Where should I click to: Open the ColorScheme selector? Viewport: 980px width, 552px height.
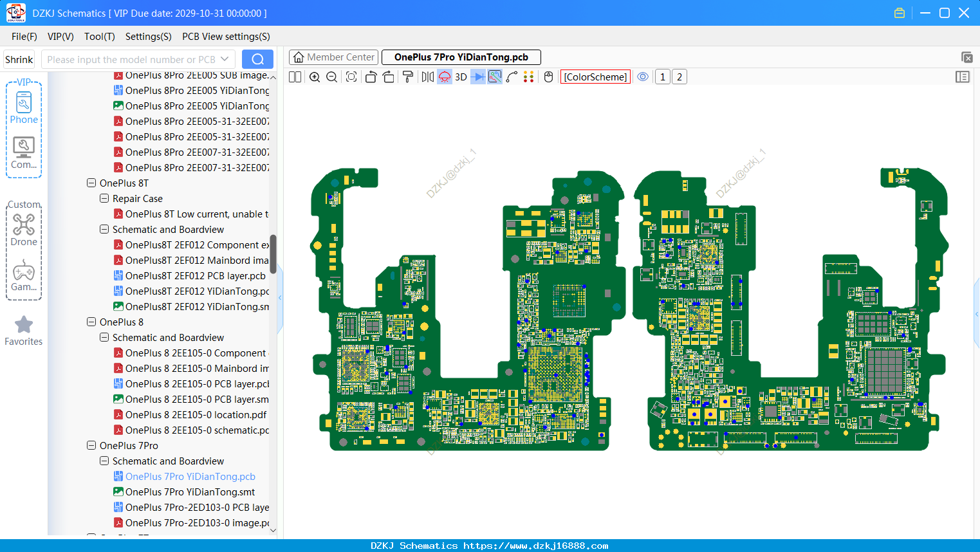595,77
